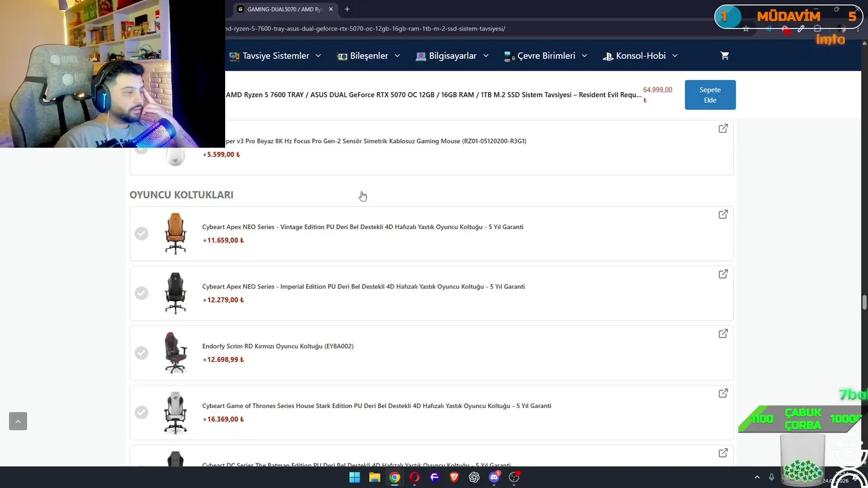Click the +12.279,00 ₺ price
The height and width of the screenshot is (488, 868).
coord(223,300)
